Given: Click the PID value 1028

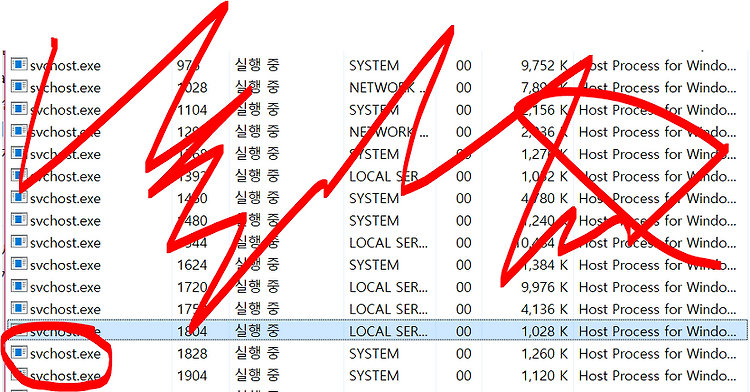Looking at the screenshot, I should (x=192, y=88).
